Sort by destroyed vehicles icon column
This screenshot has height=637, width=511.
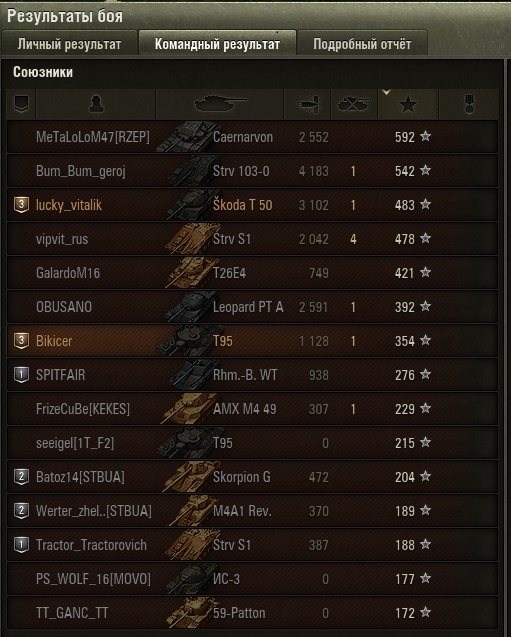click(354, 104)
